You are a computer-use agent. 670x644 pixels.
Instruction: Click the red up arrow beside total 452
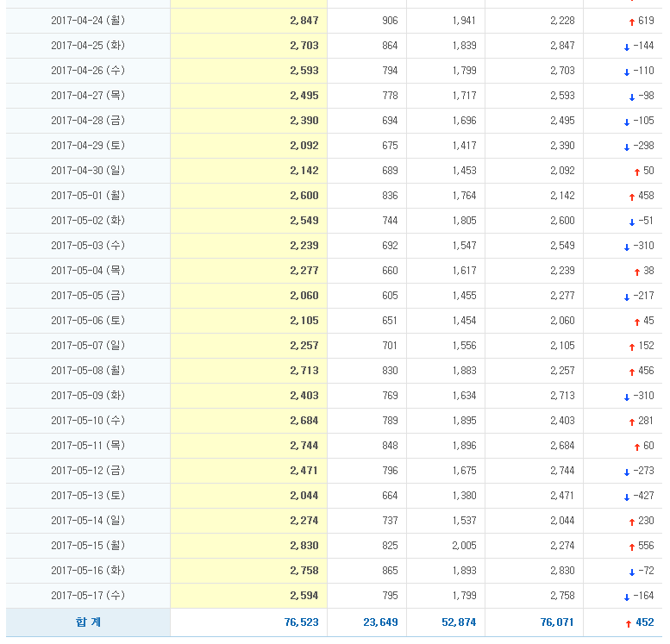coord(628,622)
